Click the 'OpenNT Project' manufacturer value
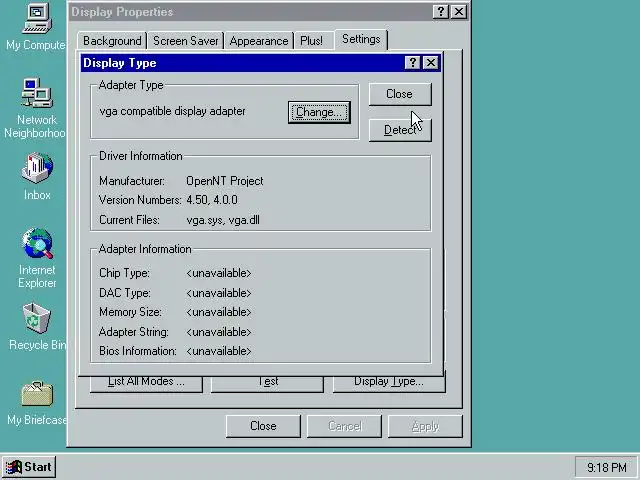 coord(224,181)
